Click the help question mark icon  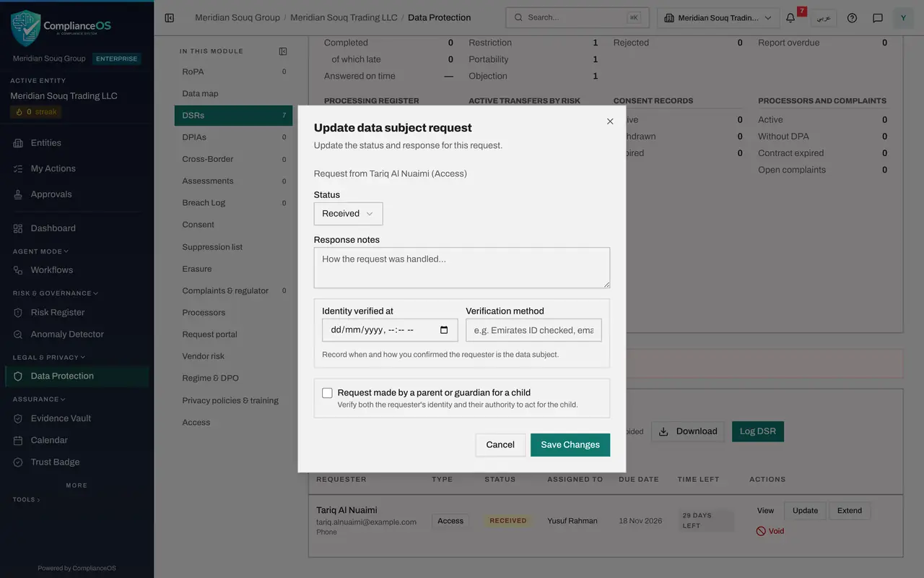[852, 18]
